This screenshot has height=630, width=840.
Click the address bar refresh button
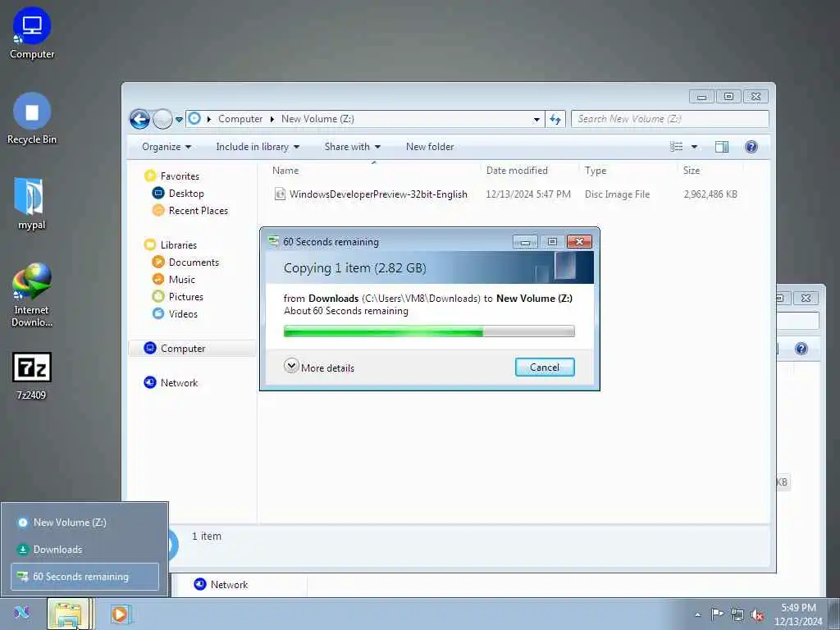pyautogui.click(x=555, y=119)
